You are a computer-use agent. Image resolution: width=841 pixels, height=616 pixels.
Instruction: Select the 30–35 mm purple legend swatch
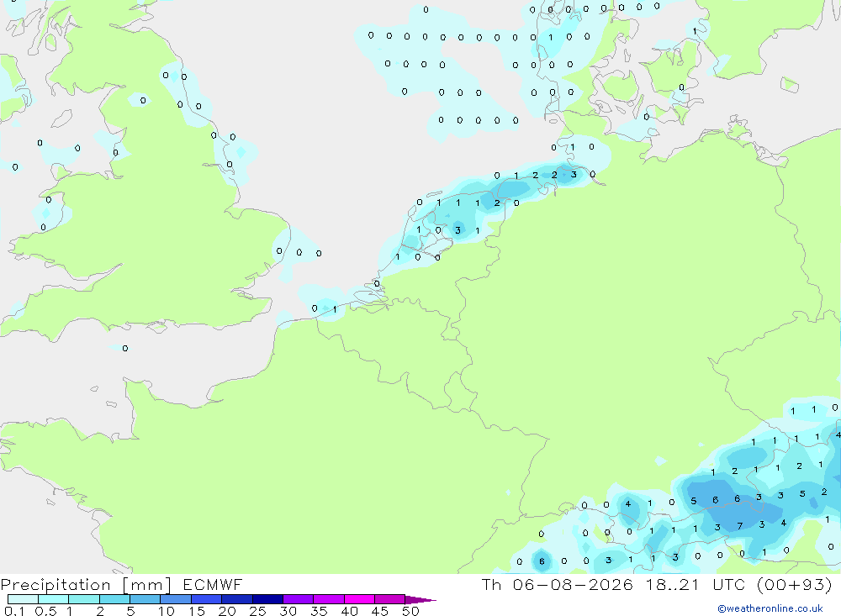(298, 599)
